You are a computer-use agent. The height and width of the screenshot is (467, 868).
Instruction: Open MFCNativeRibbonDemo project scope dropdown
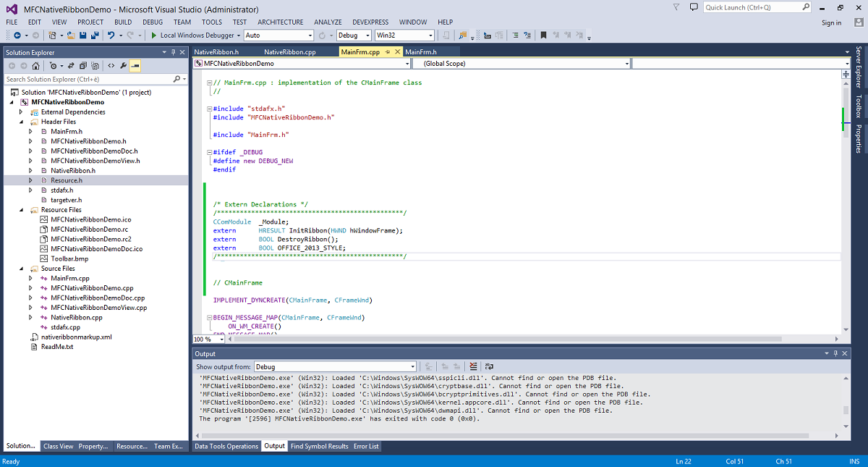[301, 63]
